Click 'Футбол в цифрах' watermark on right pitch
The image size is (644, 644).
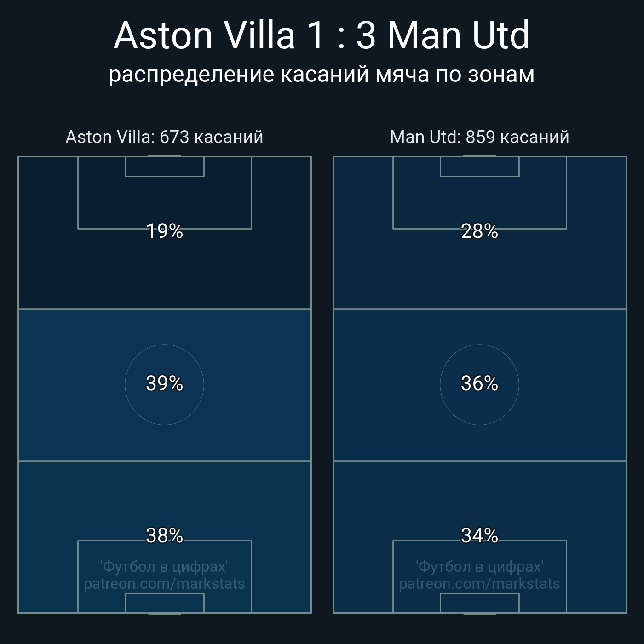click(479, 566)
